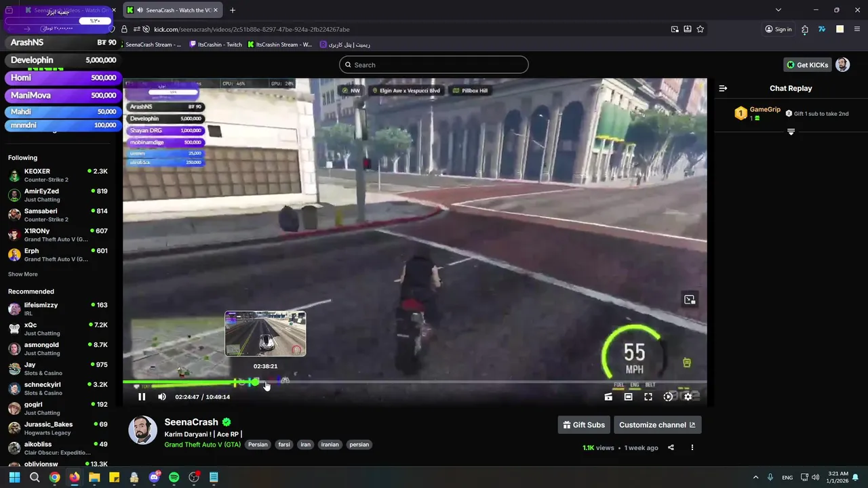The image size is (868, 488).
Task: Pause the video playback
Action: pyautogui.click(x=142, y=397)
